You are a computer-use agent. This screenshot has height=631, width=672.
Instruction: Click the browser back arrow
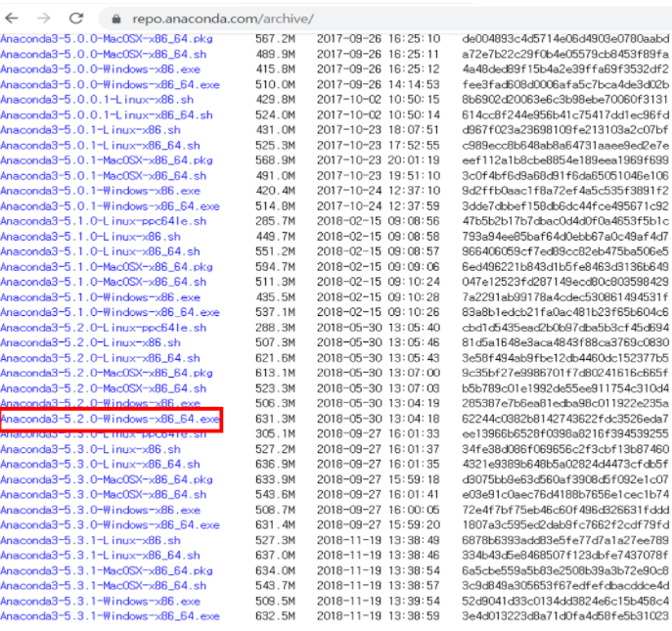[12, 18]
